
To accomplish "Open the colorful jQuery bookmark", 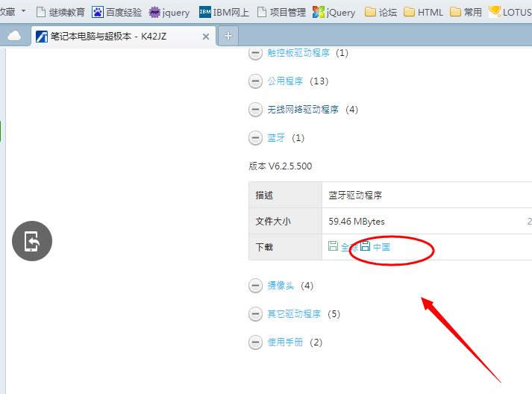I will point(334,12).
